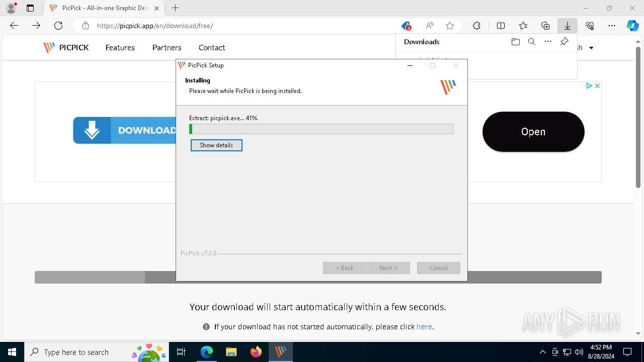Open browser profile avatar

(11, 8)
